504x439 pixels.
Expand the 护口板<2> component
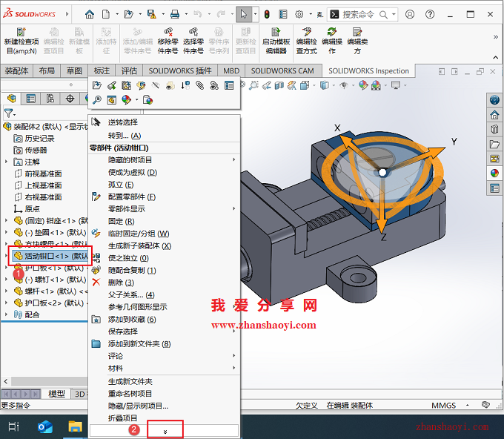(x=6, y=303)
